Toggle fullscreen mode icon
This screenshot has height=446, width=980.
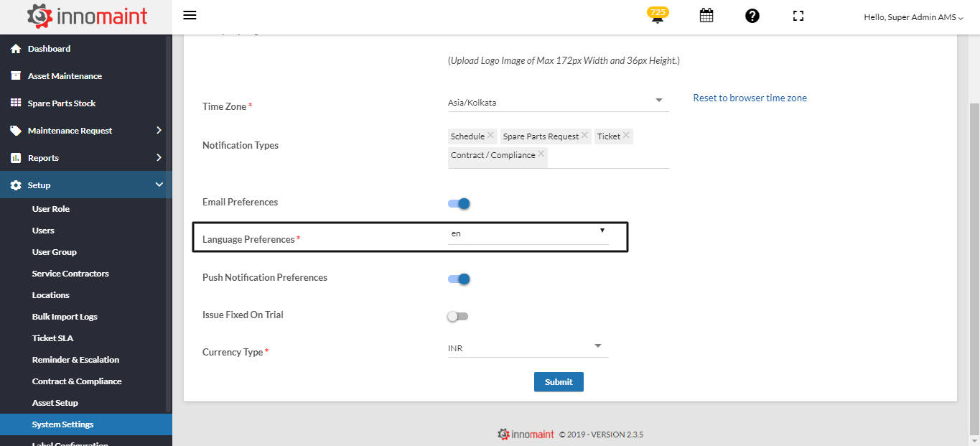pos(798,16)
